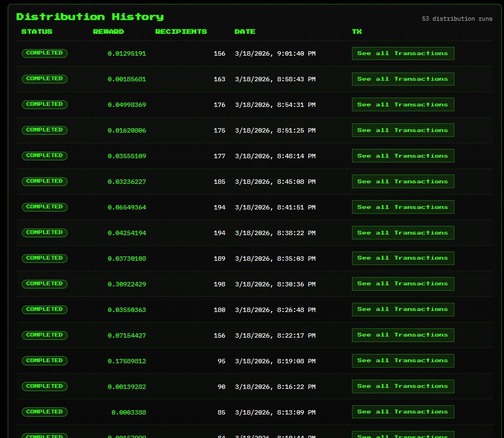This screenshot has width=504, height=438.
Task: Select reward value 0.0003388
Action: [129, 412]
